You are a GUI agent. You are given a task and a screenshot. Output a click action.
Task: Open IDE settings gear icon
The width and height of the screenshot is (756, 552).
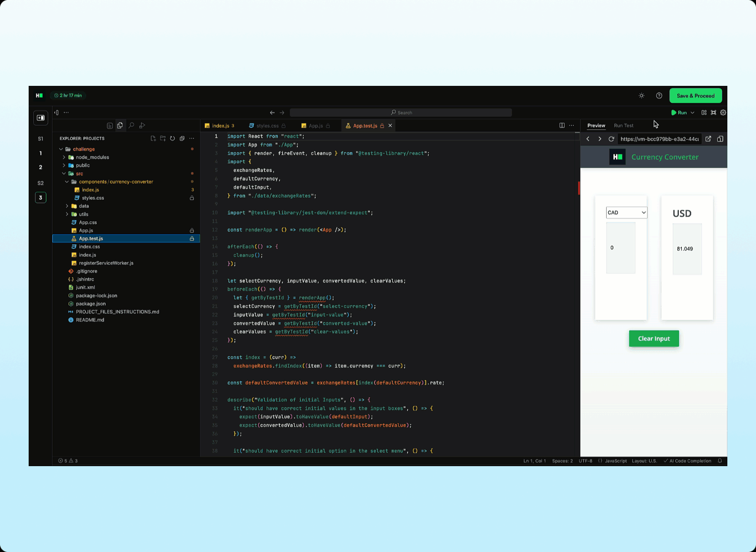click(723, 112)
